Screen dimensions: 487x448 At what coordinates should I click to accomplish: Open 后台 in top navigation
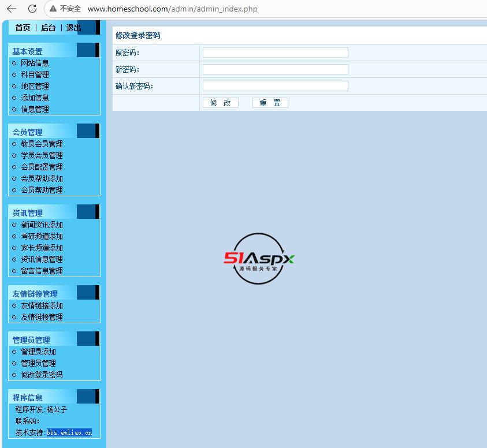[x=48, y=28]
